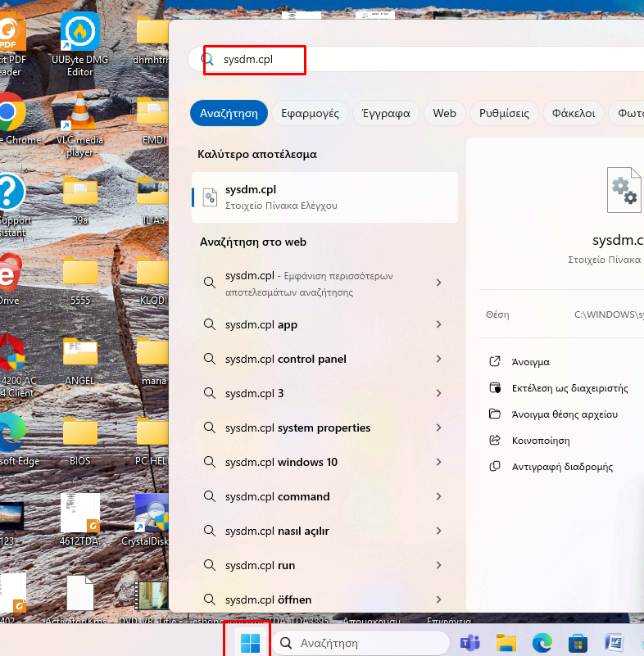Open File Explorer from the taskbar
This screenshot has width=644, height=656.
coord(506,643)
